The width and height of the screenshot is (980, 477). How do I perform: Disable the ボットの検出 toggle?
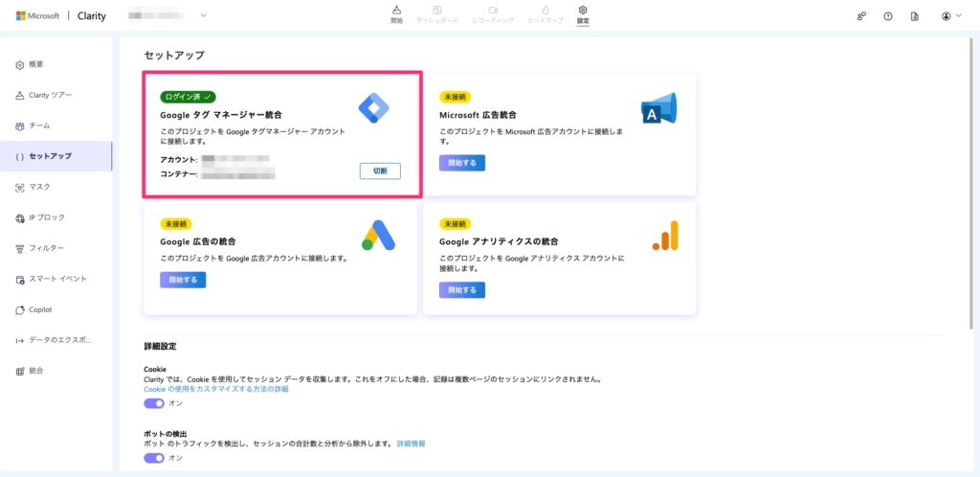click(153, 458)
